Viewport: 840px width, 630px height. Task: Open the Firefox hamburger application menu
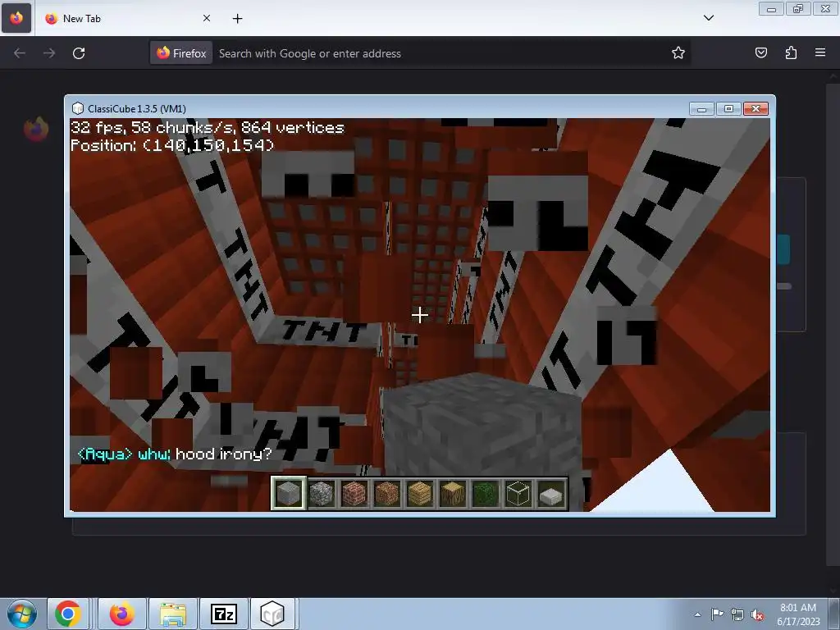point(820,52)
